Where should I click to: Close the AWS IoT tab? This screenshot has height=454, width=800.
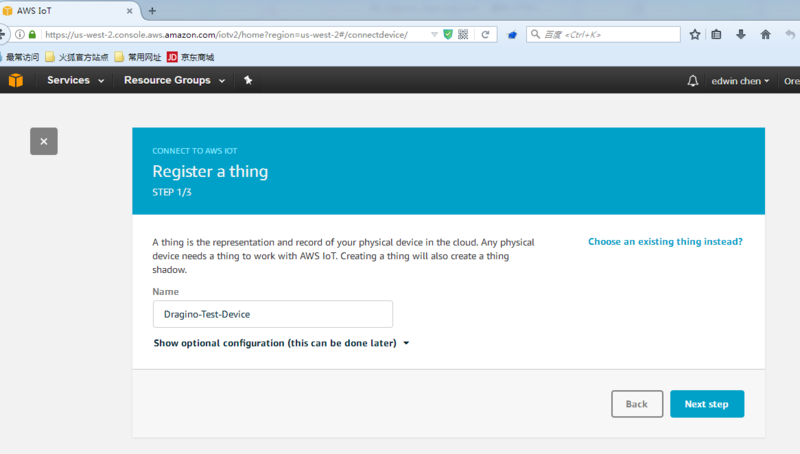(x=130, y=11)
